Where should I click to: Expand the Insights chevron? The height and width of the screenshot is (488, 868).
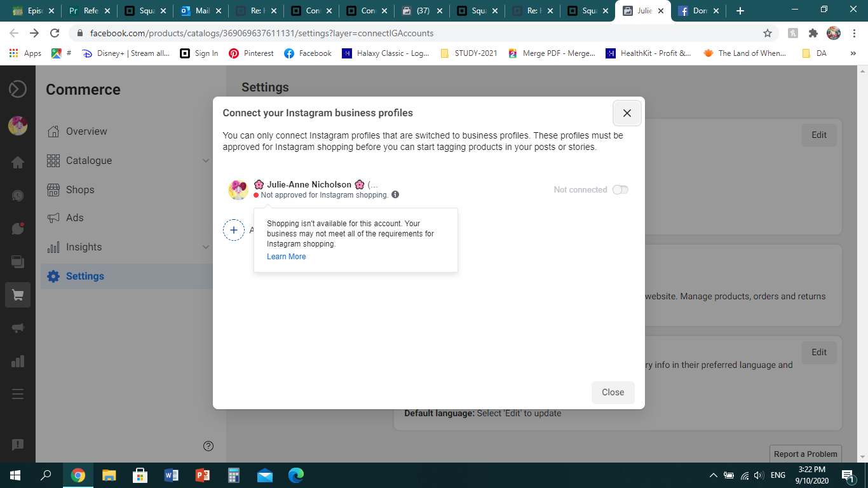[x=206, y=247]
